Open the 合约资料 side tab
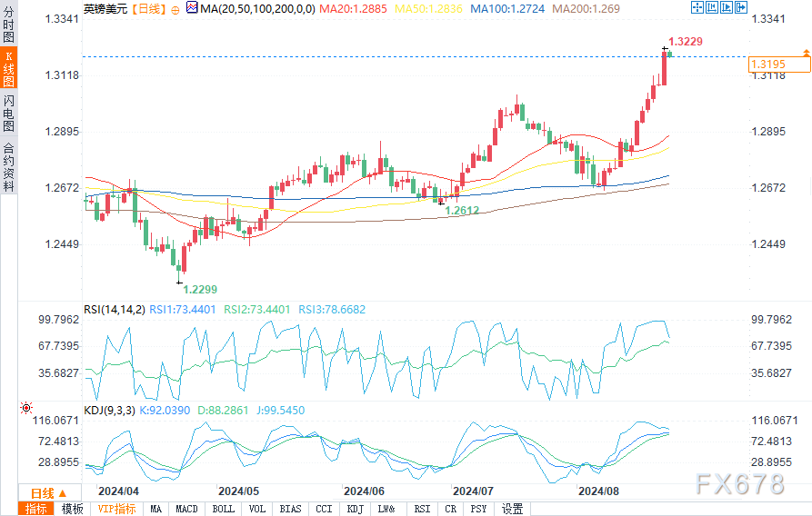The width and height of the screenshot is (812, 516). coord(9,165)
